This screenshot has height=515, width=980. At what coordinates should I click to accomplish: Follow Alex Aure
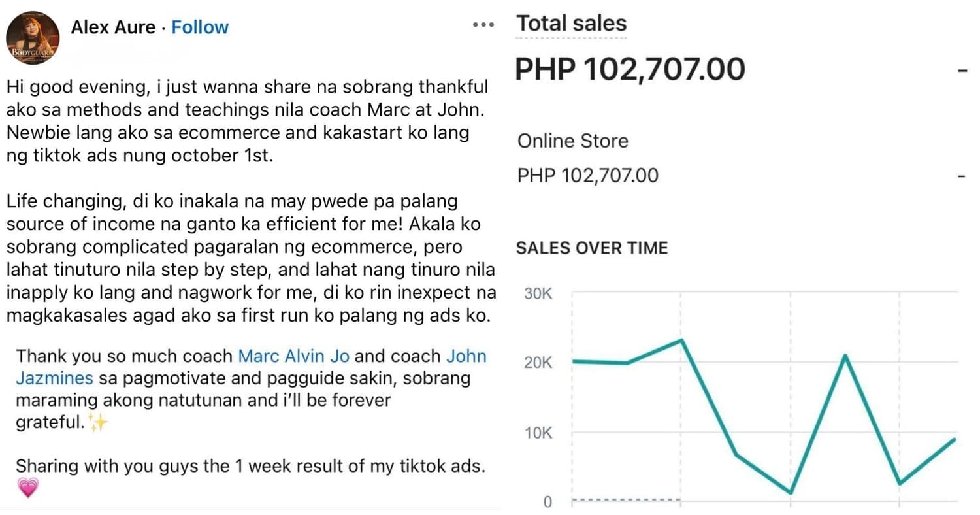[x=200, y=27]
